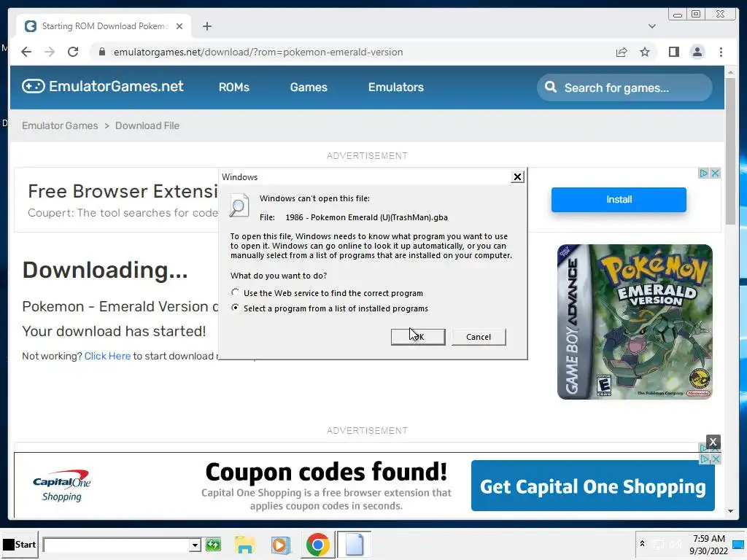Click the file search icon in dialog

[239, 206]
